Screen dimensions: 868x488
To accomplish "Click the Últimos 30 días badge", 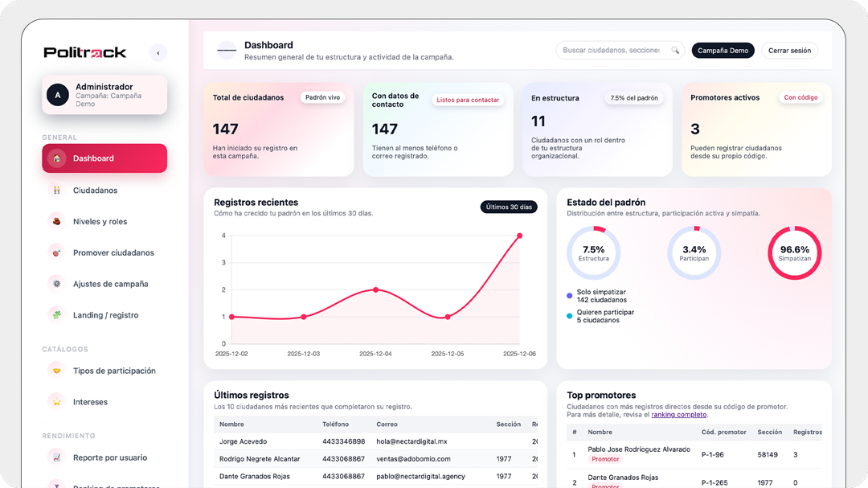I will (509, 207).
